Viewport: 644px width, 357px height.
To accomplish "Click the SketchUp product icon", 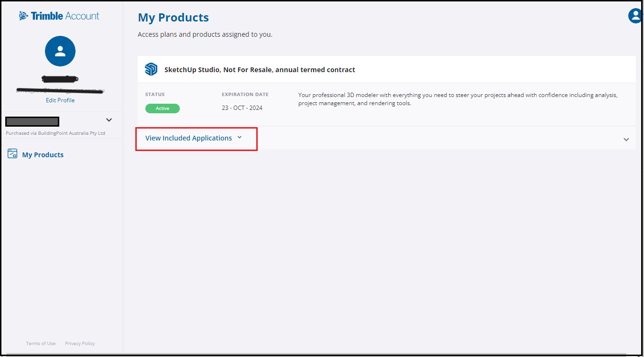I will (x=151, y=69).
